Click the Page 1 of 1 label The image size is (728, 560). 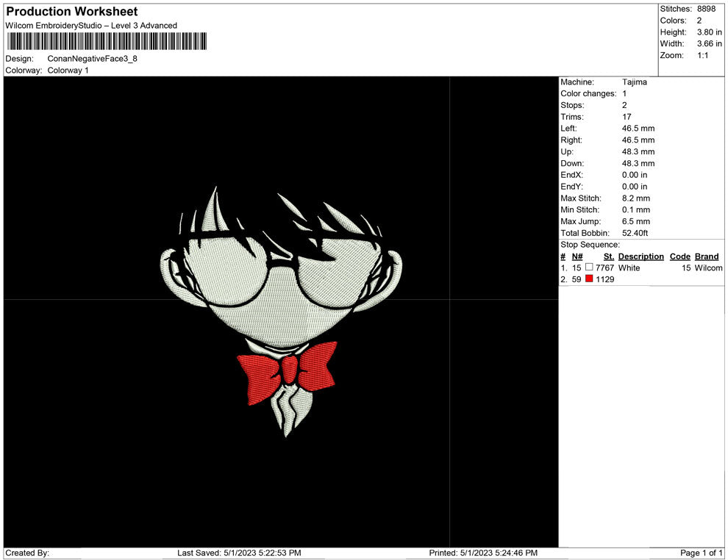(699, 553)
